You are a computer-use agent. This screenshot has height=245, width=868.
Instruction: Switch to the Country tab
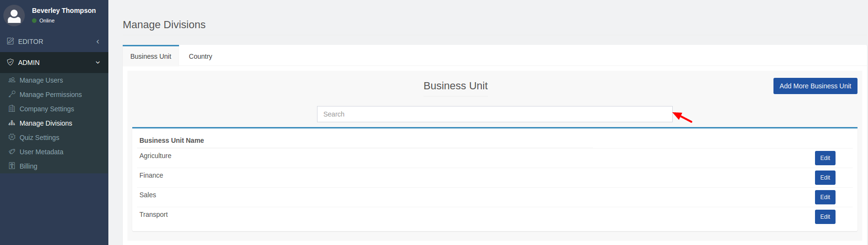[x=201, y=56]
